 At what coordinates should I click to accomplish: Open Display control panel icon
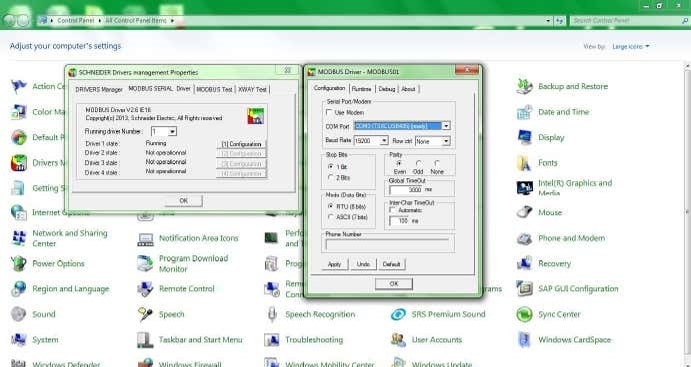click(x=524, y=137)
